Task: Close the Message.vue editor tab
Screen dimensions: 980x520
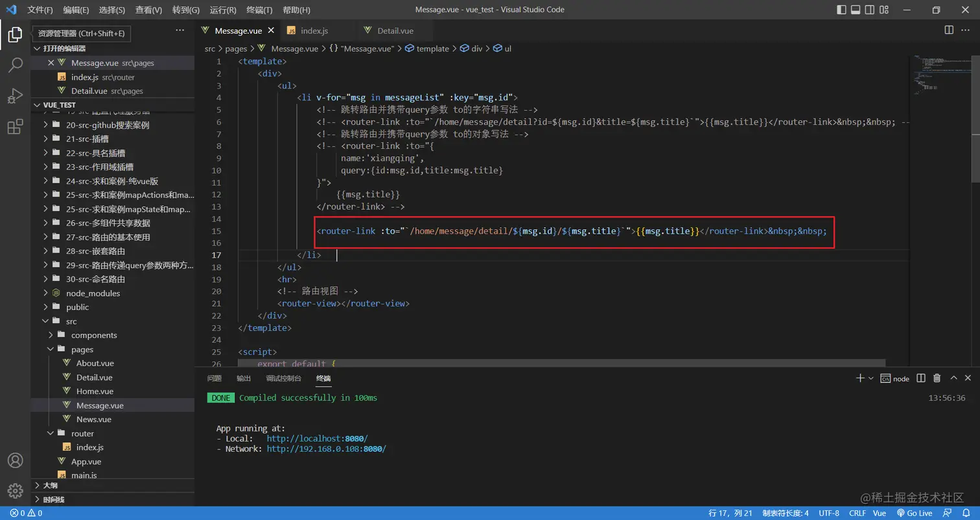Action: pyautogui.click(x=271, y=30)
